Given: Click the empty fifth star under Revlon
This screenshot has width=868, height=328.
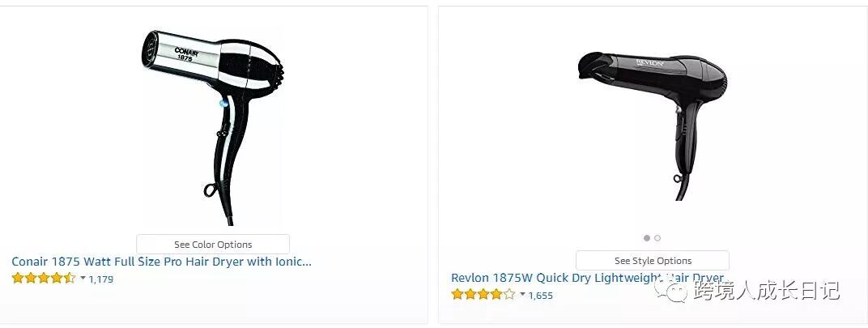Looking at the screenshot, I should (509, 294).
